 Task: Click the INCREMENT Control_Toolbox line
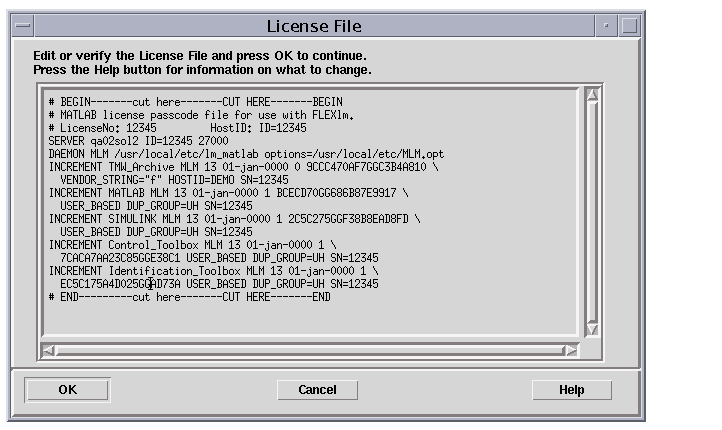pos(192,245)
